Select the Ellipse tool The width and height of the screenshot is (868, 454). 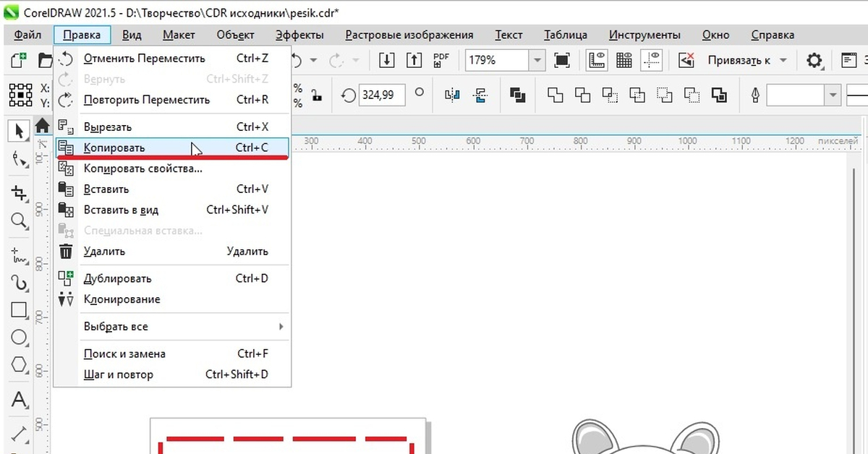[18, 337]
